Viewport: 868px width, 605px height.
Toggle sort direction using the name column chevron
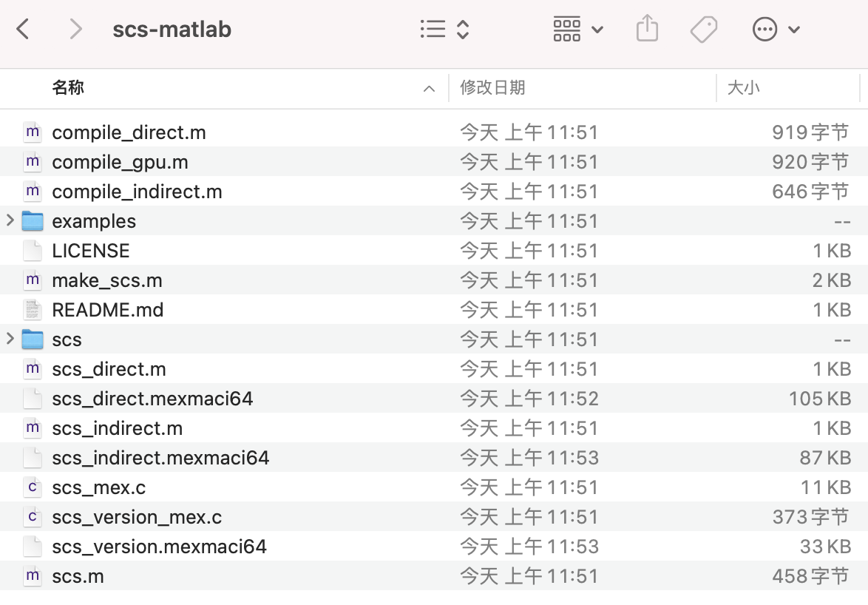pos(429,87)
